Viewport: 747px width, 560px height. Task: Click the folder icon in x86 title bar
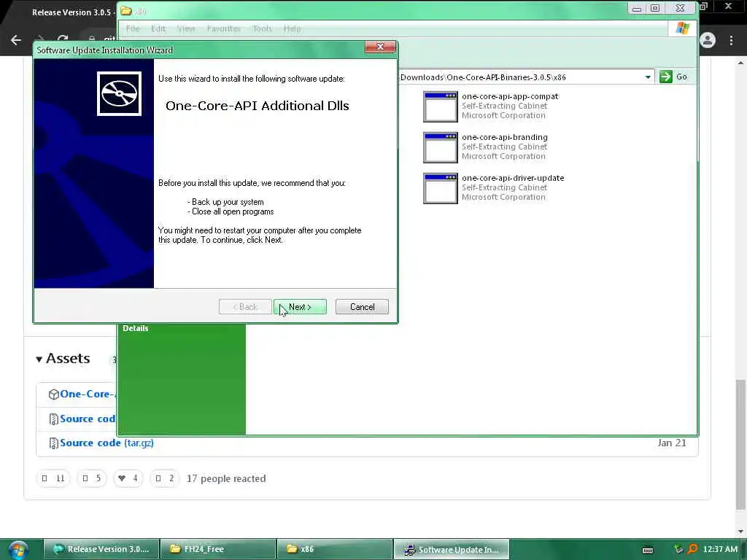pyautogui.click(x=126, y=10)
